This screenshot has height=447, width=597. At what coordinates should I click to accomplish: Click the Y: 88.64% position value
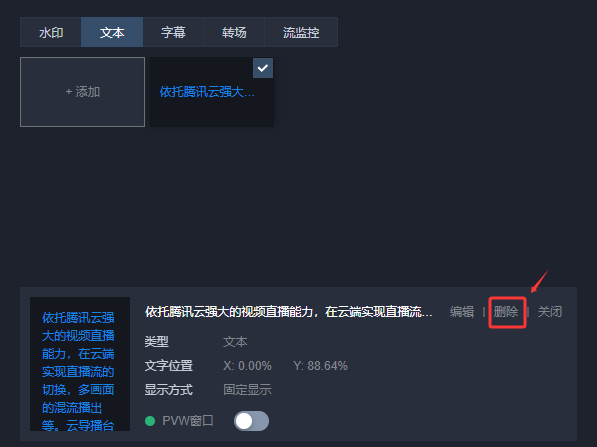[x=320, y=366]
